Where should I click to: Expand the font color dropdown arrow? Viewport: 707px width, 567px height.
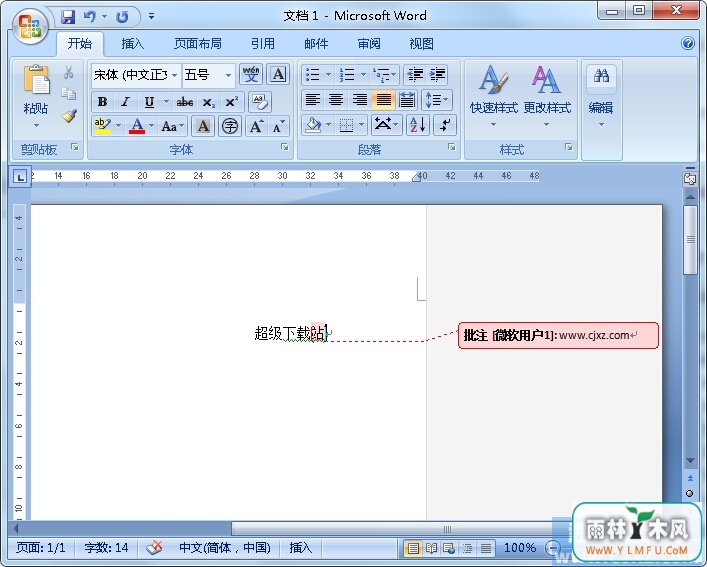(151, 126)
